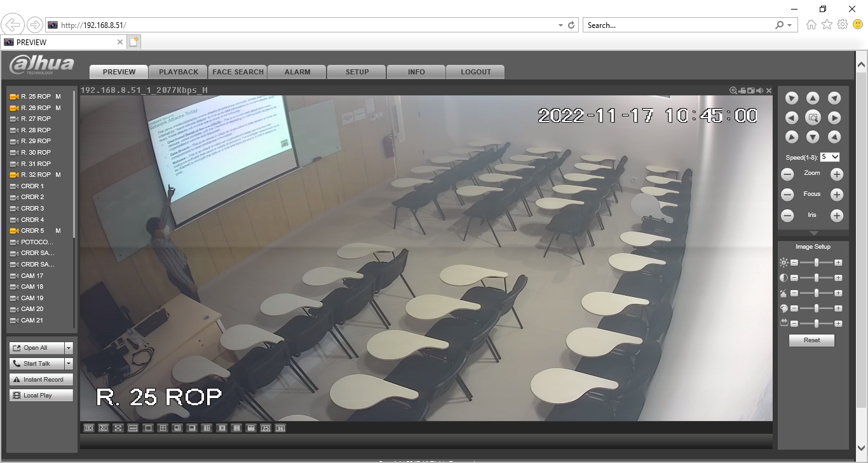Adjust the brightness slider
Screen dimensions: 868x463
(x=816, y=263)
